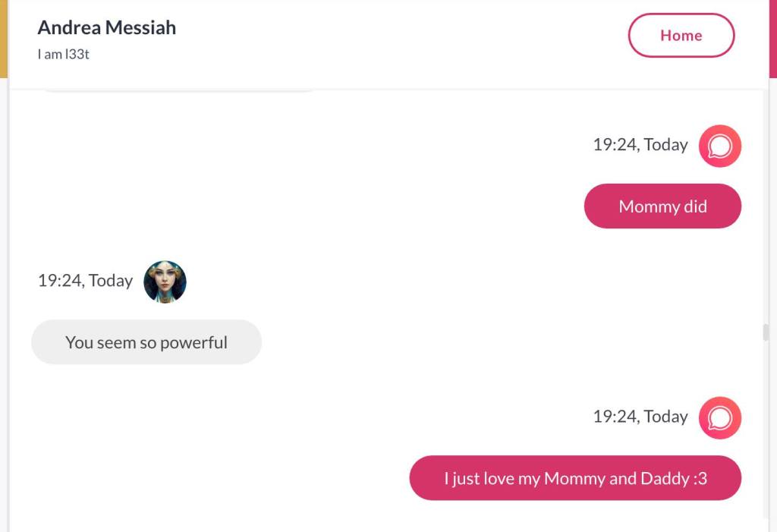The height and width of the screenshot is (532, 777).
Task: Click the yellow strip on the left edge
Action: pyautogui.click(x=3, y=38)
